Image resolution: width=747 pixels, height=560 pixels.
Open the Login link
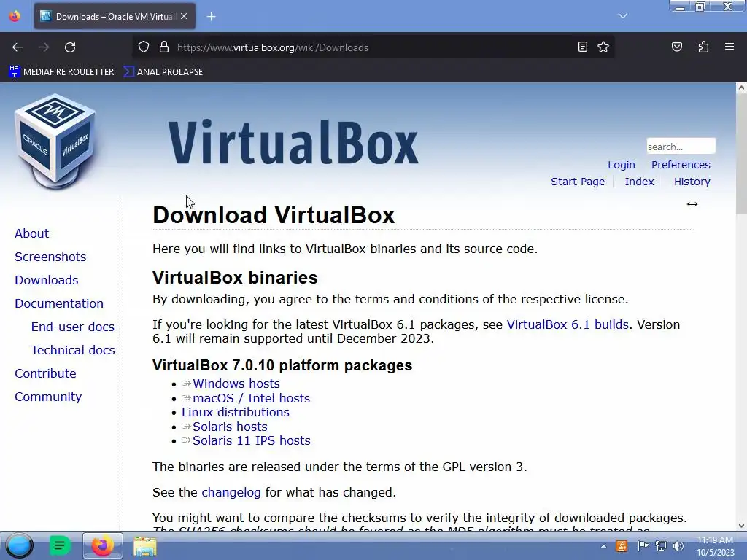[x=622, y=165]
